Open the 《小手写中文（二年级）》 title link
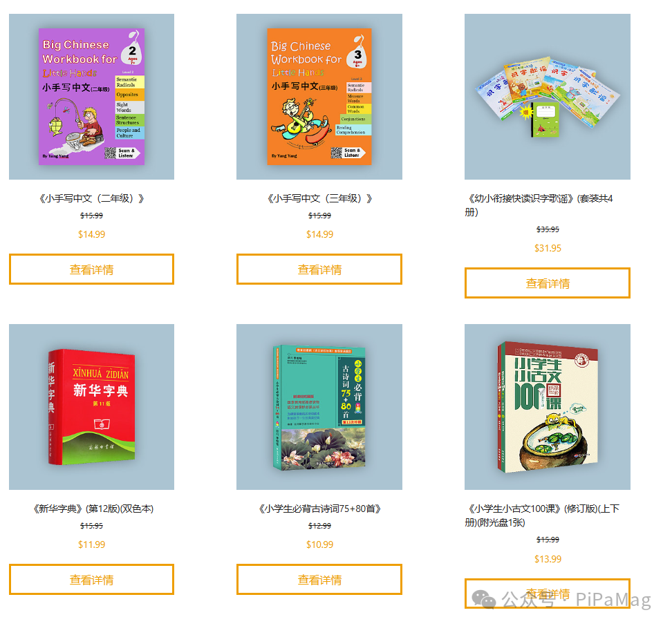Image resolution: width=672 pixels, height=626 pixels. 91,199
